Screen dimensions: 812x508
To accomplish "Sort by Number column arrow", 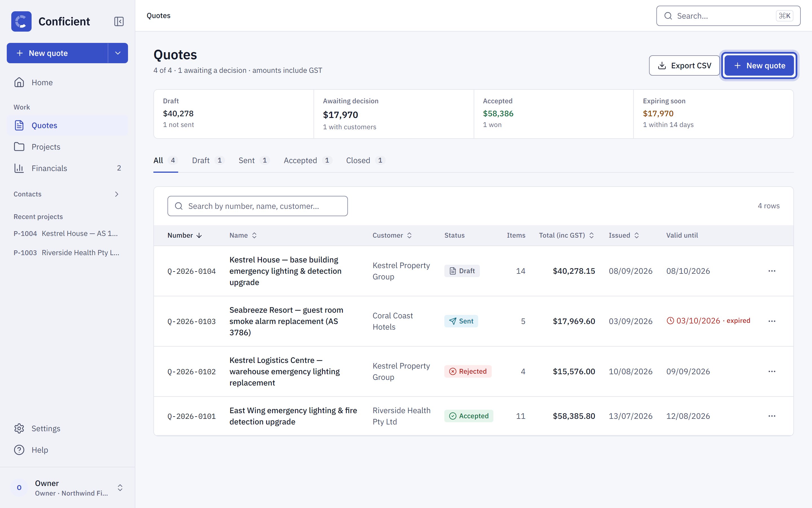I will tap(199, 236).
